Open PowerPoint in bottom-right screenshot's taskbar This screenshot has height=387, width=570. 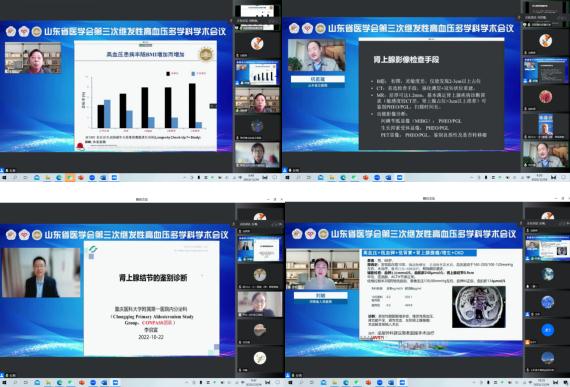tap(368, 382)
